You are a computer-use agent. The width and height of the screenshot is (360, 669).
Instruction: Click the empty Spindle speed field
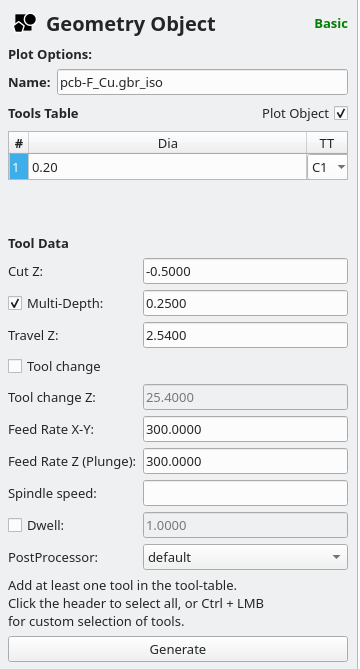tap(245, 493)
